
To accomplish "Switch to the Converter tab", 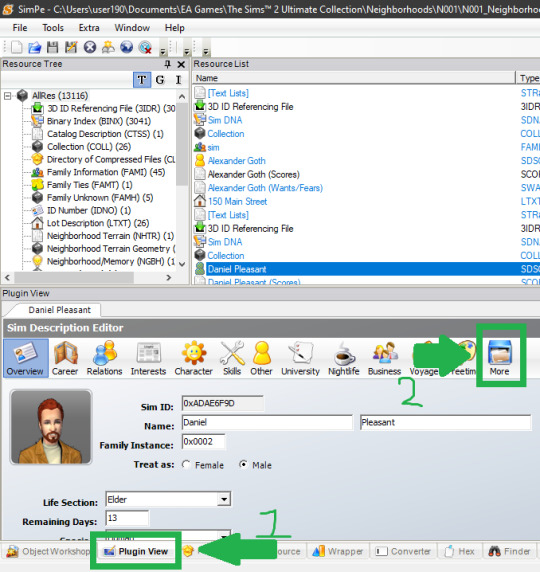I will tap(404, 551).
